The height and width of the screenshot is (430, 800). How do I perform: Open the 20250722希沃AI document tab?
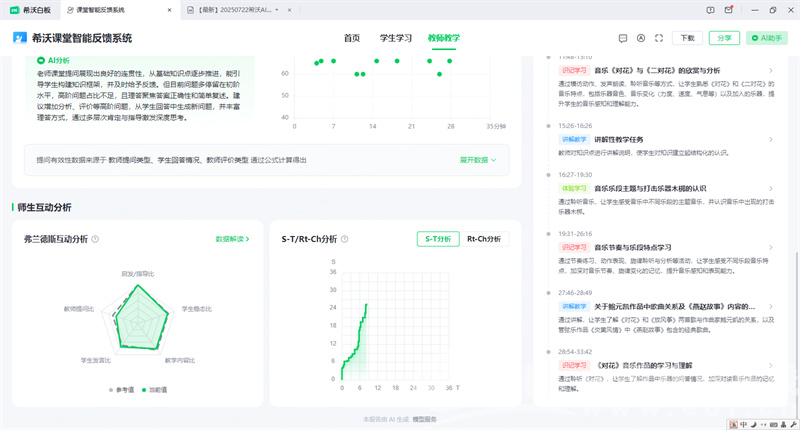[x=240, y=10]
